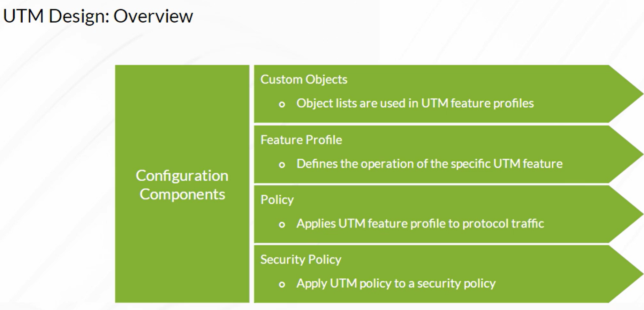Click the 'UTM Design: Overview' slide title
This screenshot has height=310, width=644.
(98, 16)
